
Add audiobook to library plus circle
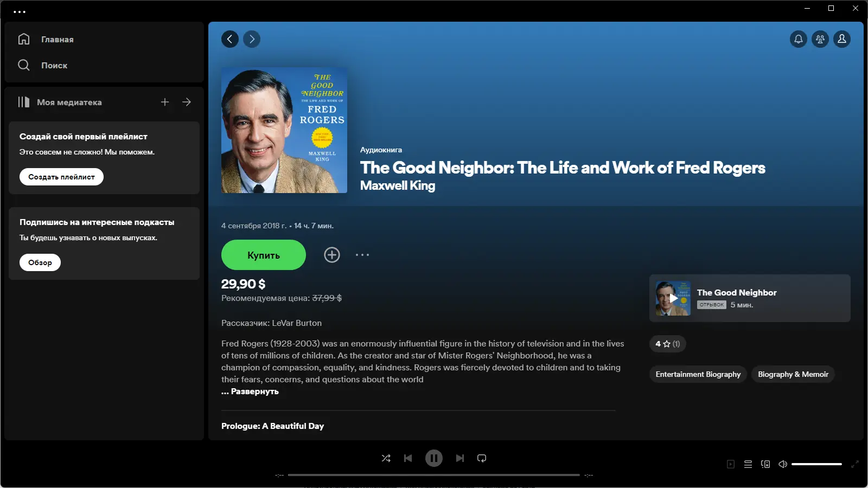(x=332, y=255)
